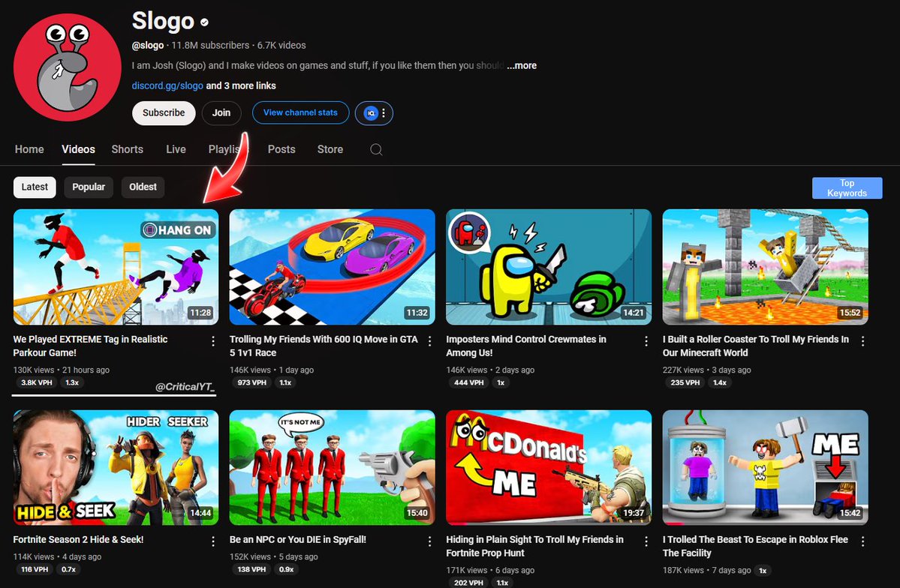Image resolution: width=900 pixels, height=588 pixels.
Task: Open options menu for GTA 5 1v1 Race video
Action: point(429,341)
